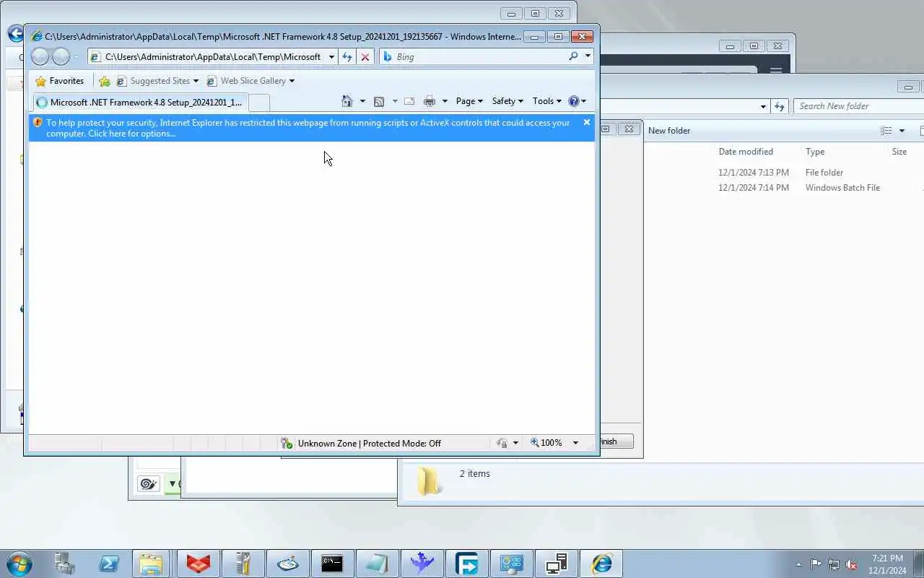Click the RSS Feeds icon

tap(379, 101)
